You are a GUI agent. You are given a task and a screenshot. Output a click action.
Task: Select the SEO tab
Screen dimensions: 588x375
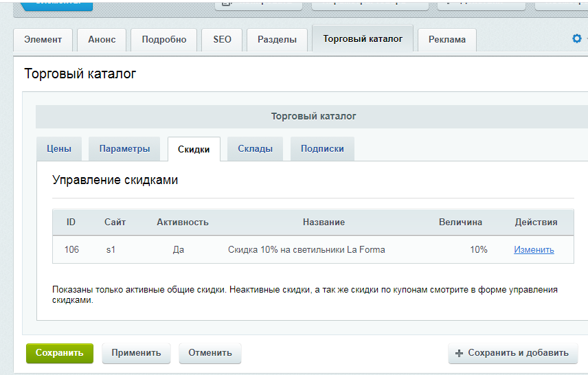[x=222, y=40]
